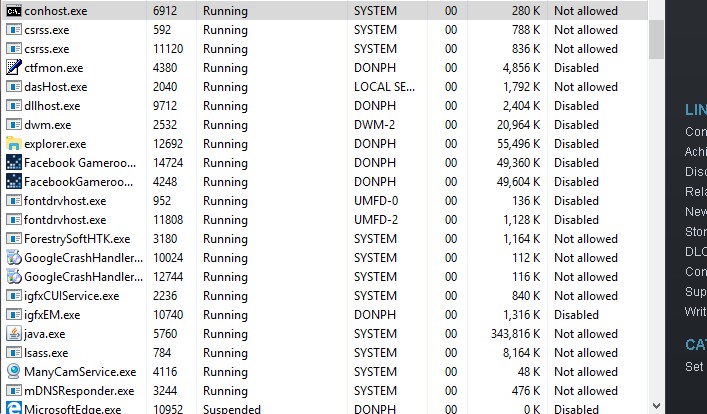Image resolution: width=707 pixels, height=414 pixels.
Task: Click the 8,164 K memory value
Action: [x=521, y=352]
